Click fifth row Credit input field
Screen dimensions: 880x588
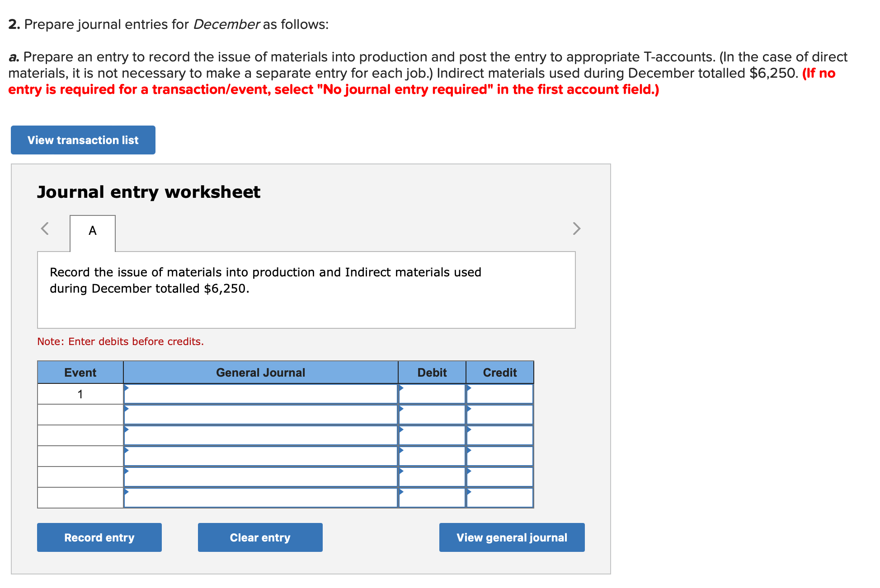[500, 477]
